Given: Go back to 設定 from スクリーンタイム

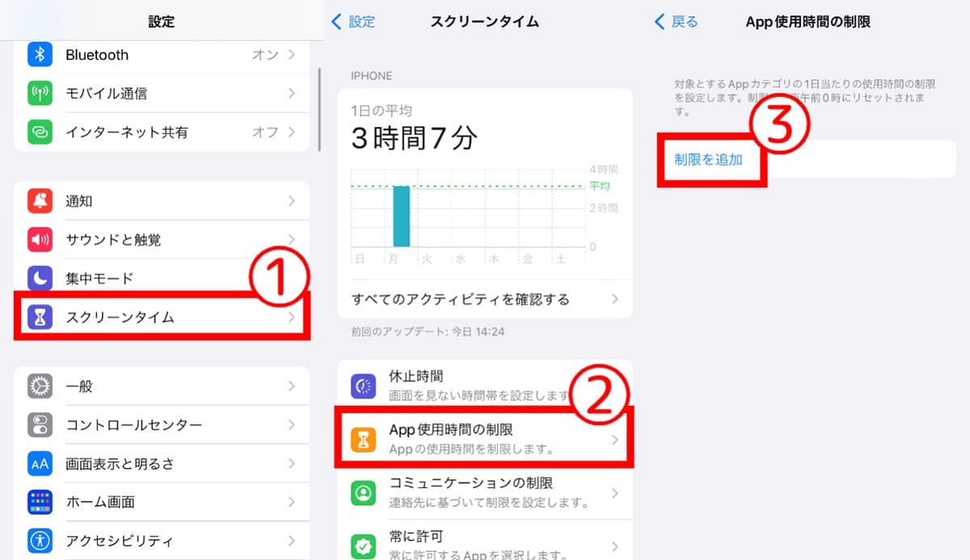Looking at the screenshot, I should [354, 22].
